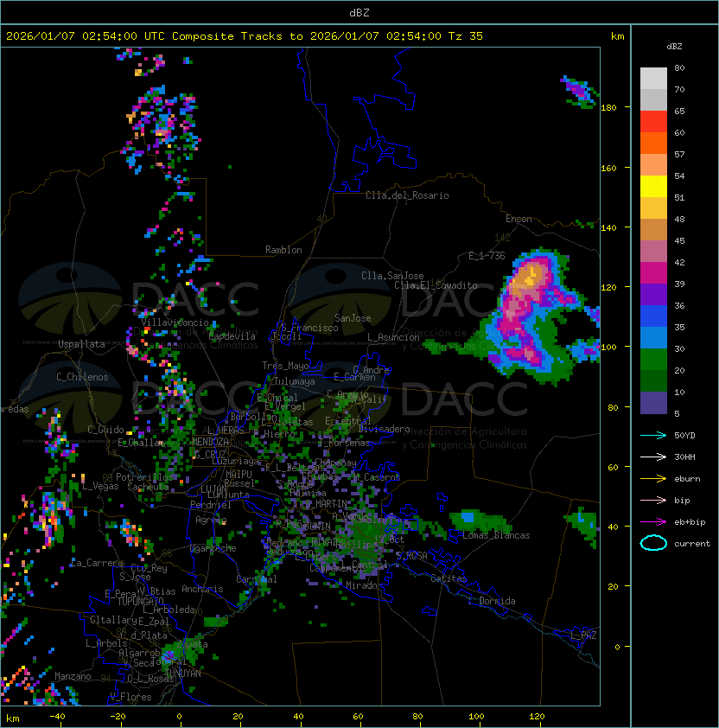Click the 'Mirador' map label

(x=365, y=585)
